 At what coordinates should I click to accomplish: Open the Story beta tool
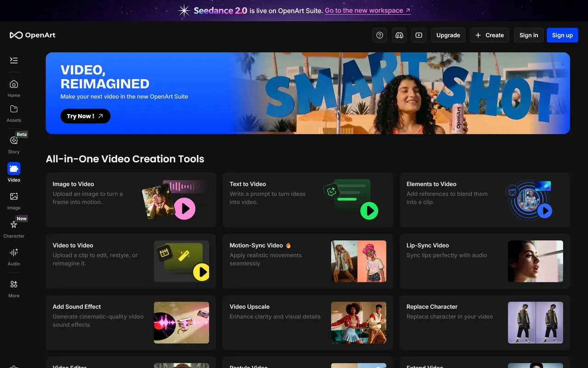coord(14,144)
